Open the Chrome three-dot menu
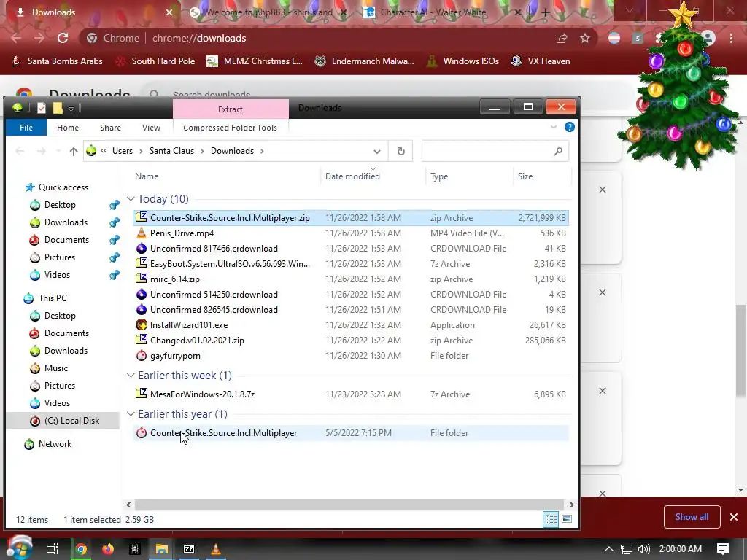 (x=731, y=38)
